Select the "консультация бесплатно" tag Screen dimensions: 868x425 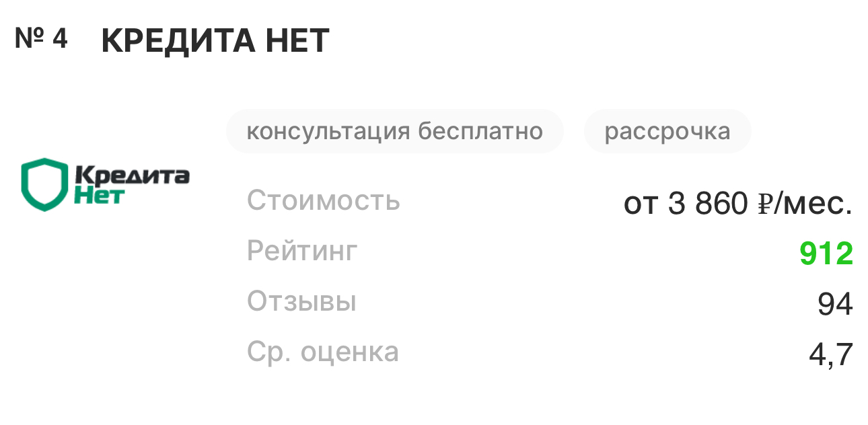click(394, 130)
